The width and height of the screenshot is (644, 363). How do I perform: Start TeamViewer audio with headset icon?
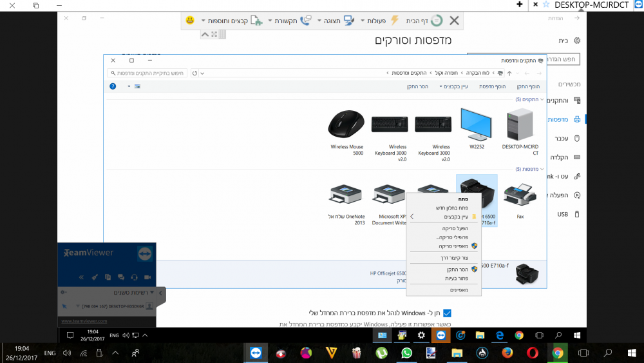tap(135, 277)
